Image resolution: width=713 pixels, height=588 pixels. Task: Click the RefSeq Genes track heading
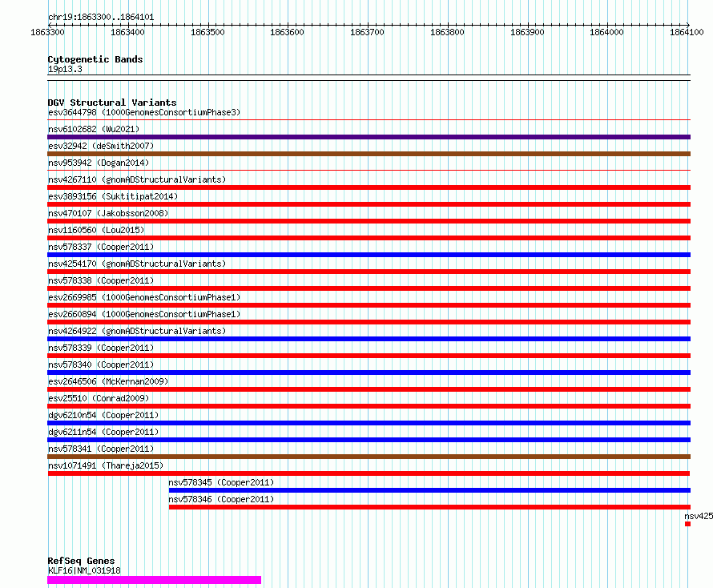click(x=81, y=561)
